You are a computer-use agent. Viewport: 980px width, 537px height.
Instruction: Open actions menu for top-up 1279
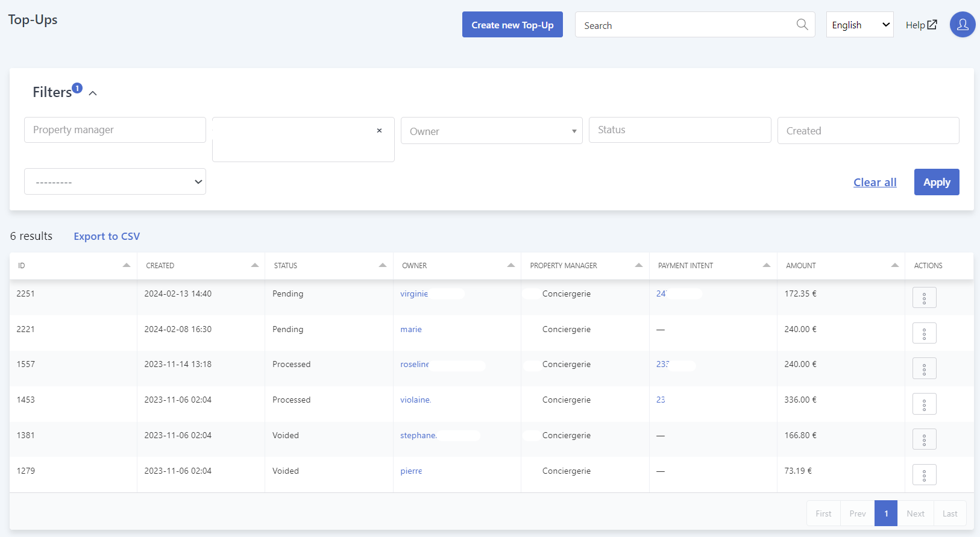tap(924, 475)
